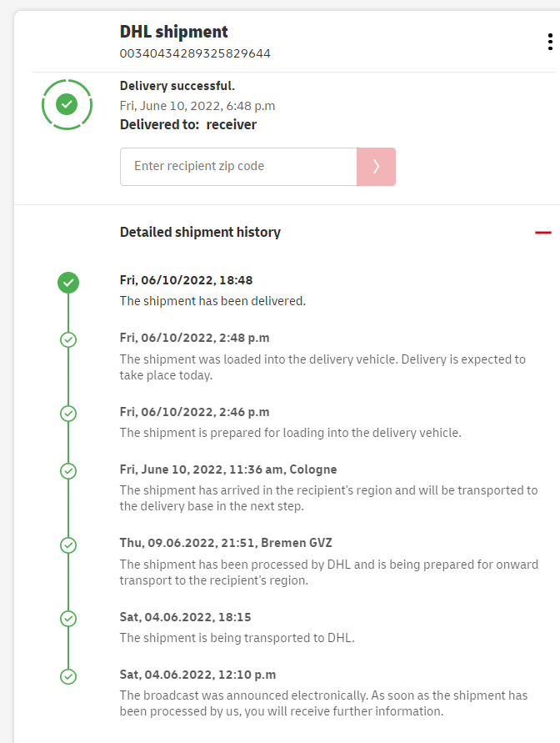Click the large green delivery successful status icon

67,104
